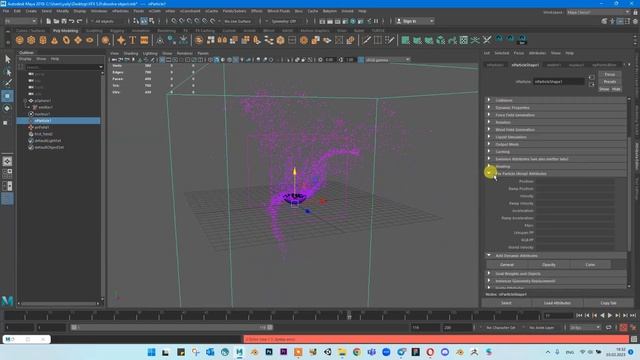Viewport: 640px width, 360px height.
Task: Expand the Collisions section
Action: tap(557, 100)
